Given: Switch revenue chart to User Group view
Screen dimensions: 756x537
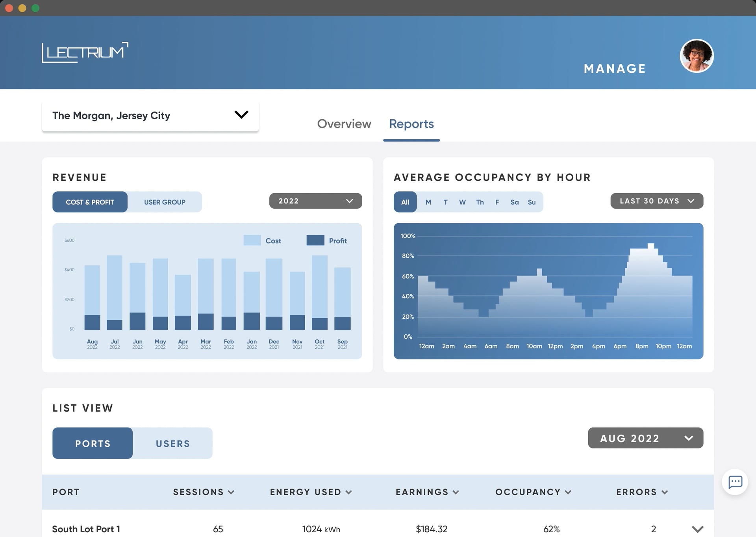Looking at the screenshot, I should [165, 202].
